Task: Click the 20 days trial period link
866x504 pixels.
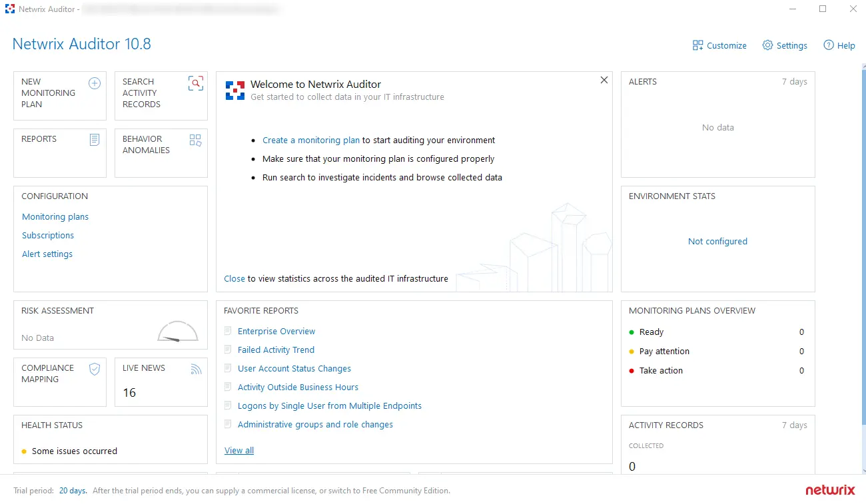Action: 73,491
